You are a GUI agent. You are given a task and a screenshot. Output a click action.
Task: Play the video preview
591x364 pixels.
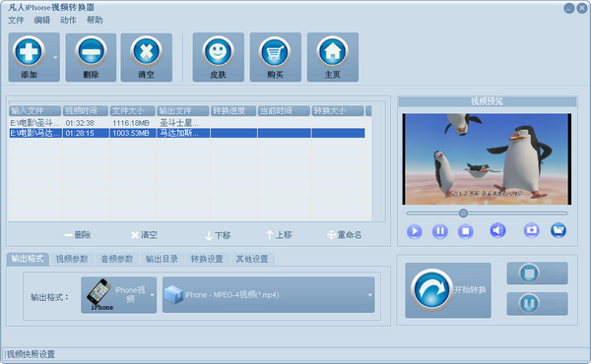click(x=415, y=231)
